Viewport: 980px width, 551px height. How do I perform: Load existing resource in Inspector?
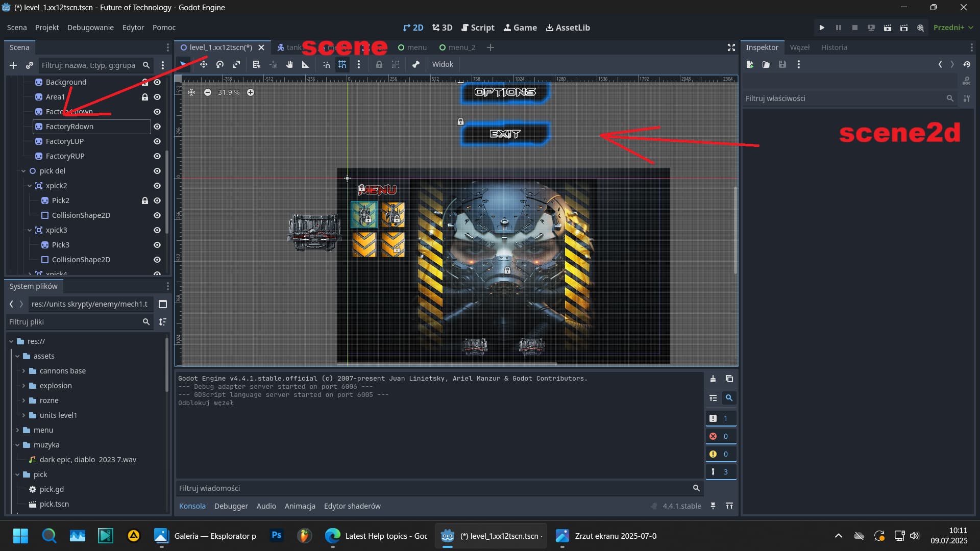click(x=766, y=64)
